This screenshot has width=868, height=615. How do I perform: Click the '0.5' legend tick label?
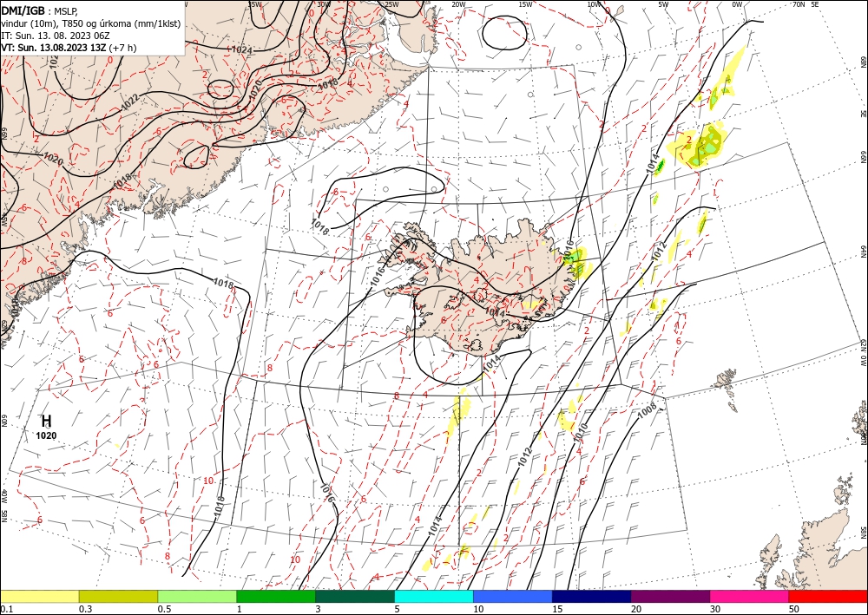(x=164, y=609)
